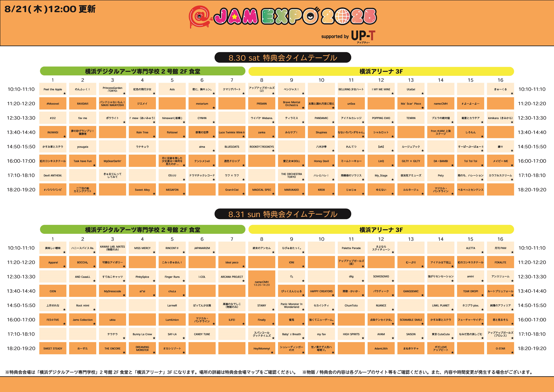Click the Task have Fun slot

(83, 161)
